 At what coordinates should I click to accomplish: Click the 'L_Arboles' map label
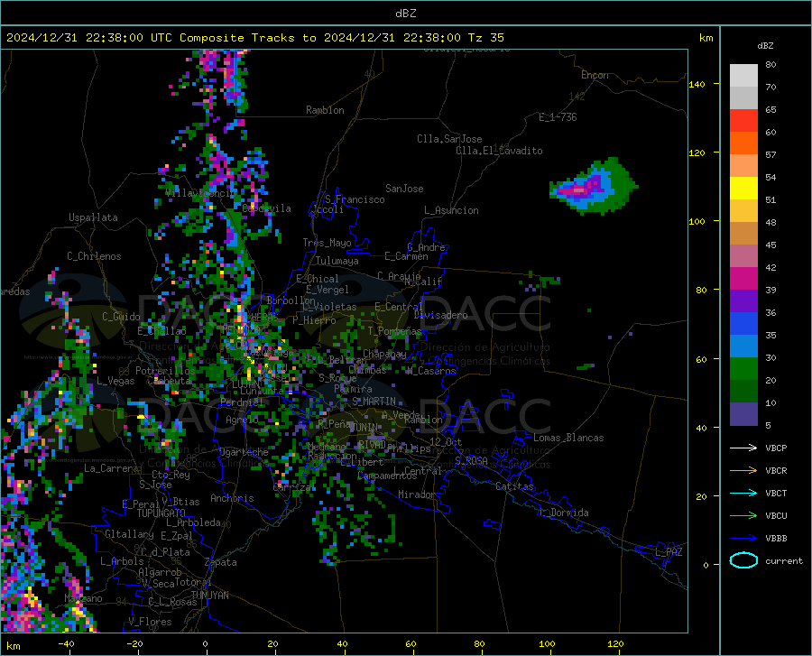[122, 560]
